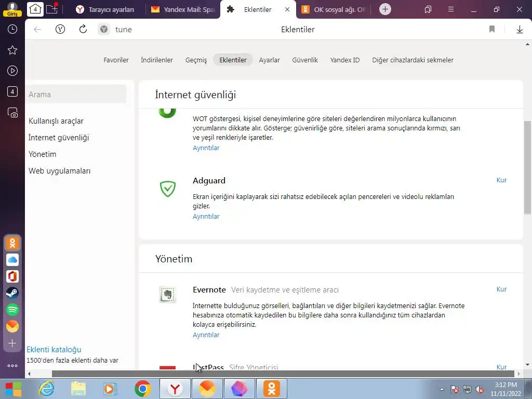The image size is (532, 399).
Task: Jump to Web uygulamaları category
Action: (59, 171)
